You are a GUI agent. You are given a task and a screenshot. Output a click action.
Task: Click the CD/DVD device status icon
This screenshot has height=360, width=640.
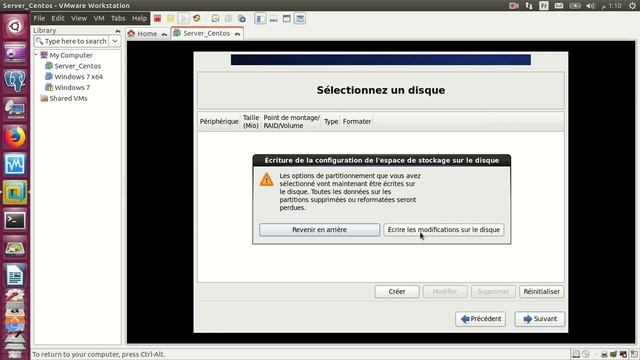click(x=586, y=354)
